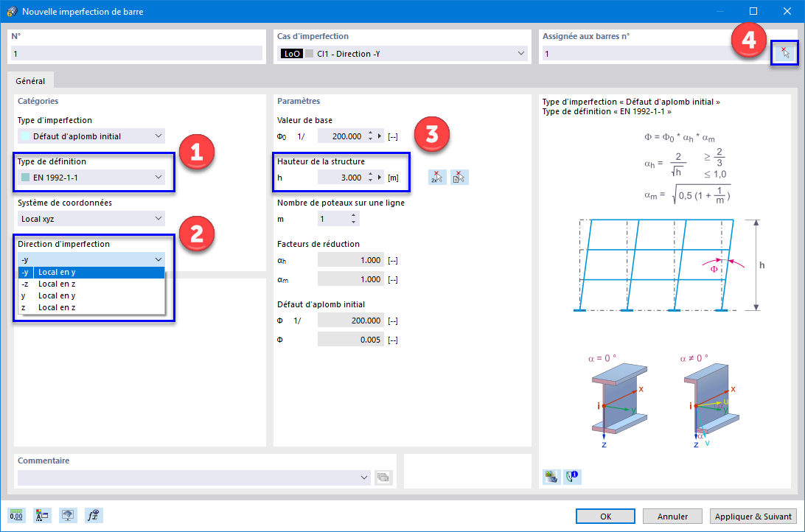The width and height of the screenshot is (805, 532).
Task: Switch to the Général tab
Action: point(30,80)
